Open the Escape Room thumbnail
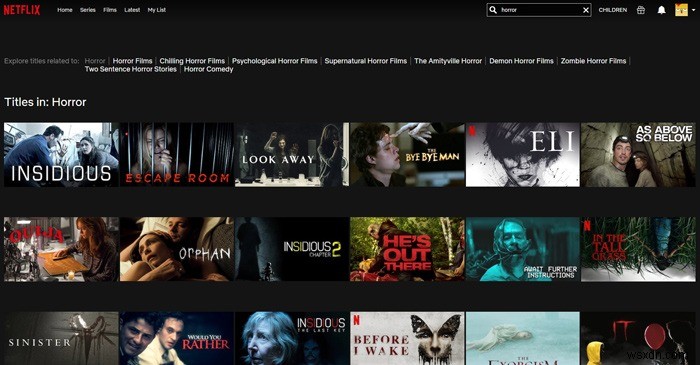Viewport: 700px width, 365px height. pyautogui.click(x=177, y=155)
